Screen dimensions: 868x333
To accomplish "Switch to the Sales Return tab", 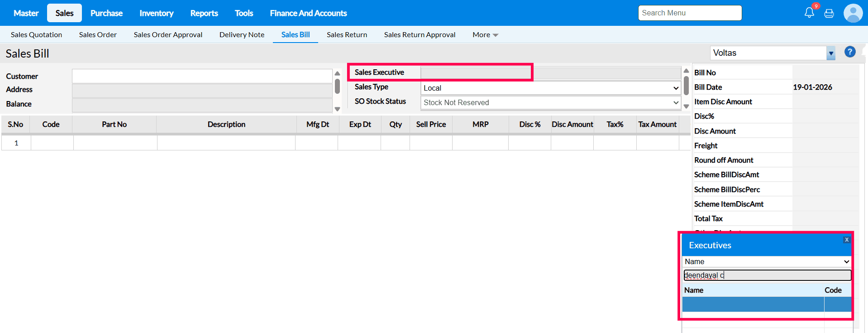I will tap(347, 35).
